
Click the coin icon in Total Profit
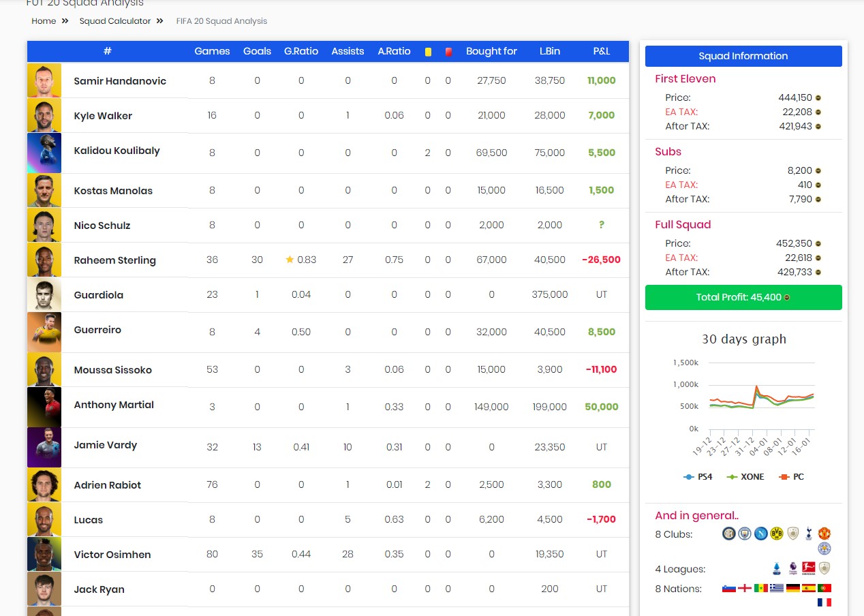pyautogui.click(x=788, y=298)
